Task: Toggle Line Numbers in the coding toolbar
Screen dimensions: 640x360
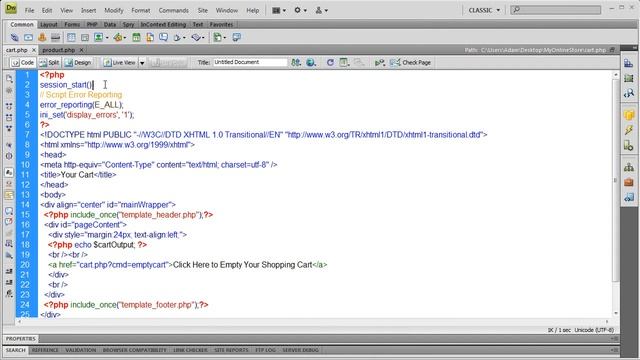Action: pyautogui.click(x=9, y=173)
